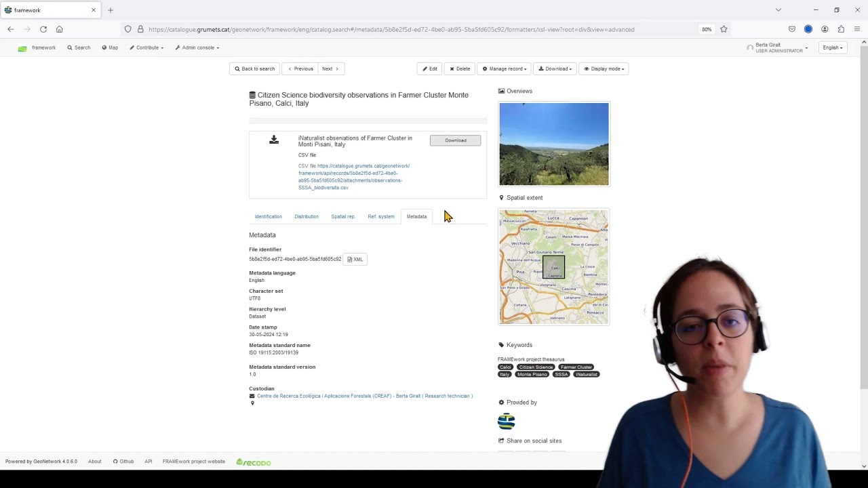This screenshot has width=868, height=488.
Task: Open the Map view in navbar
Action: pyautogui.click(x=110, y=47)
